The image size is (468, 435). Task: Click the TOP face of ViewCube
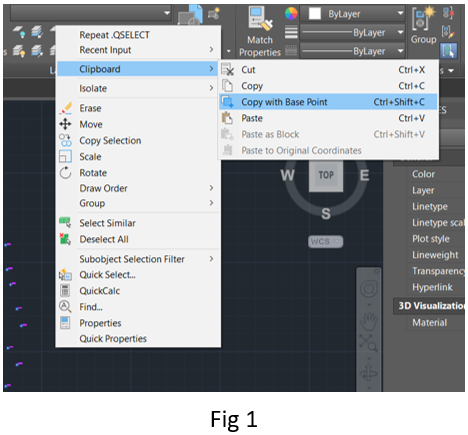[x=326, y=175]
